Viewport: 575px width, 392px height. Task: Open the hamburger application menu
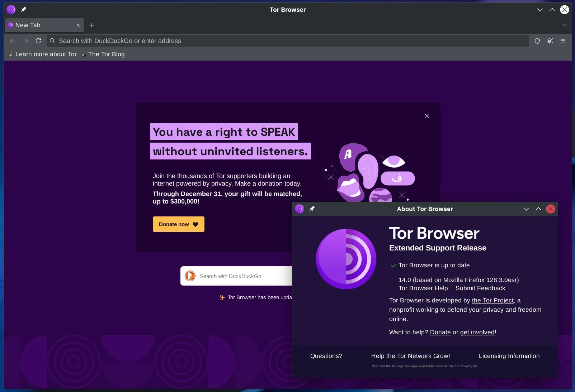[563, 41]
